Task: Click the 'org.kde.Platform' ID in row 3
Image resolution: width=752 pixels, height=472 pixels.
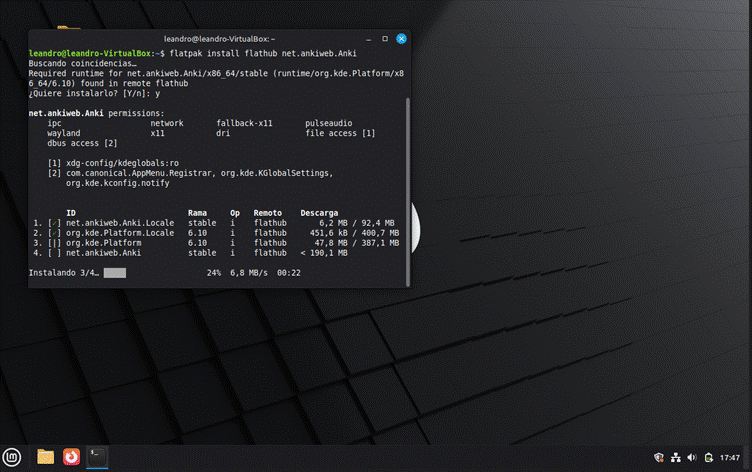Action: [x=104, y=243]
